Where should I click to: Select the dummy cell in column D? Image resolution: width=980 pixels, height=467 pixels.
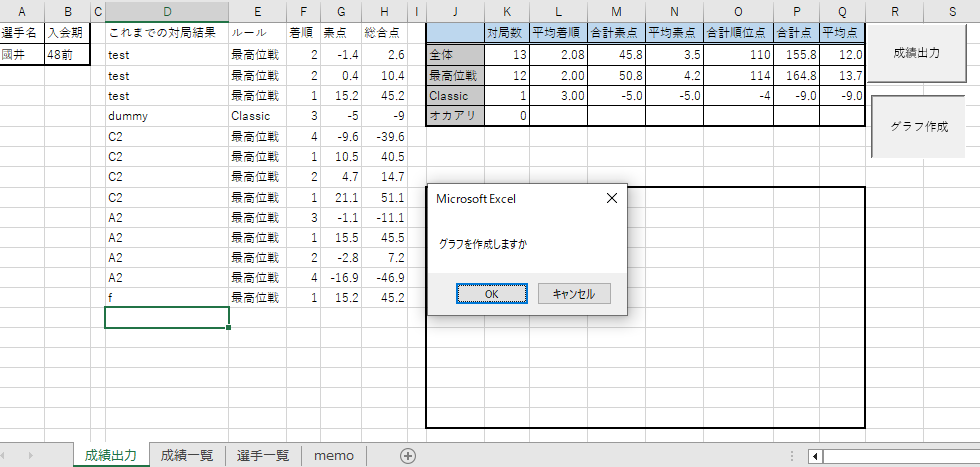click(x=166, y=116)
